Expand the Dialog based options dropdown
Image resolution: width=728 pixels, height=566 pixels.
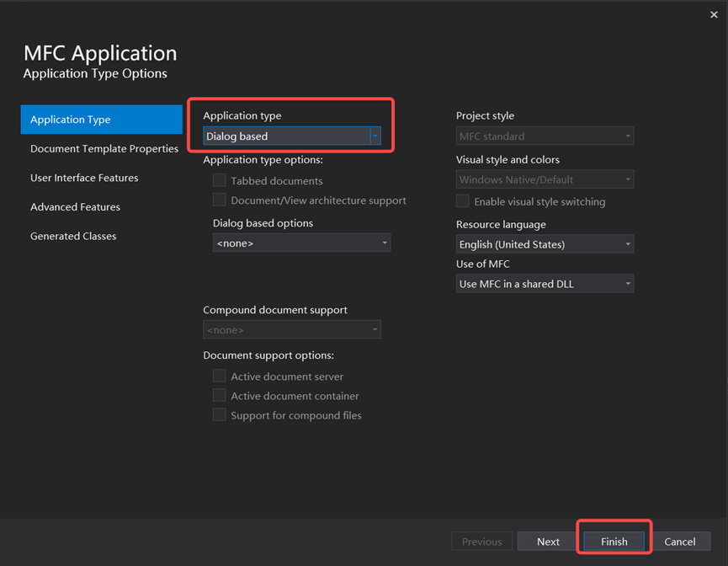tap(301, 243)
